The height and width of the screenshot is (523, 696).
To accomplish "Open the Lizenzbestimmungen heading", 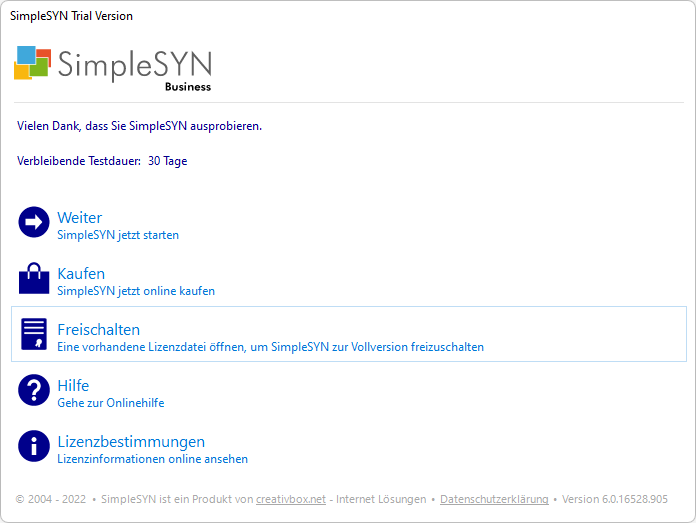I will tap(131, 442).
